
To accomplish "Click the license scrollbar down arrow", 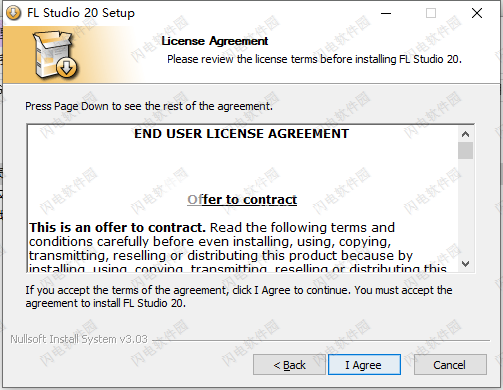I will tap(465, 264).
